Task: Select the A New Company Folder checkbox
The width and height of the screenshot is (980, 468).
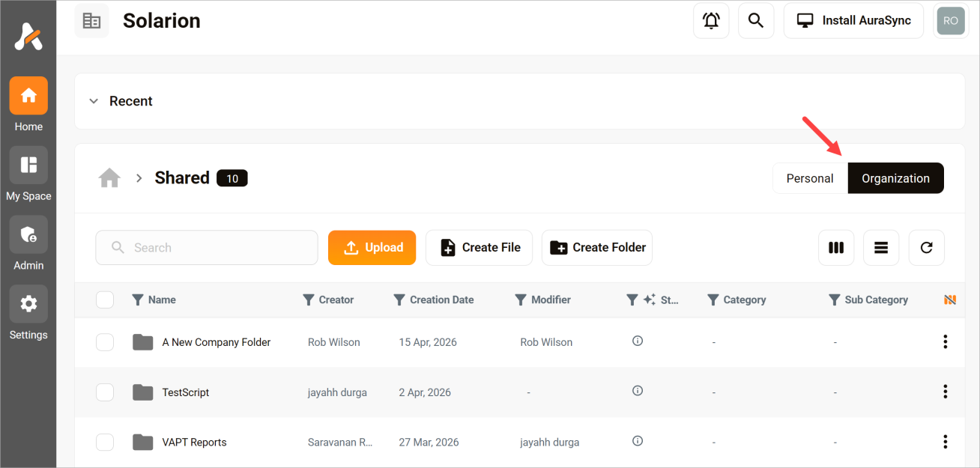Action: point(105,342)
